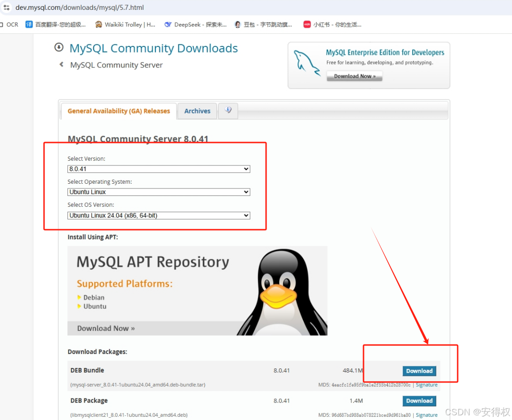Screen dimensions: 512x420
Task: Open the information icon tab
Action: (x=228, y=110)
